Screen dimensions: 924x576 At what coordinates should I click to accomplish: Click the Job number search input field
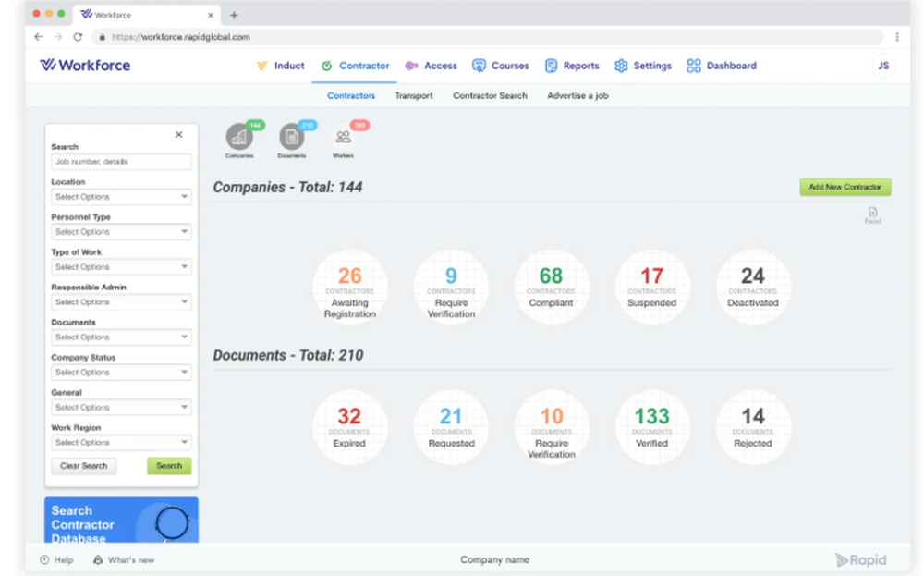point(121,161)
